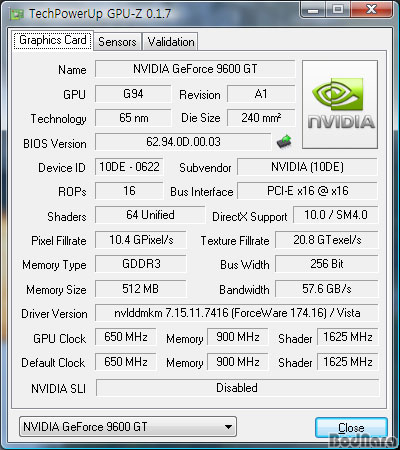This screenshot has width=400, height=450.
Task: Click Shader 1625 MHz in Default Clock row
Action: point(348,362)
